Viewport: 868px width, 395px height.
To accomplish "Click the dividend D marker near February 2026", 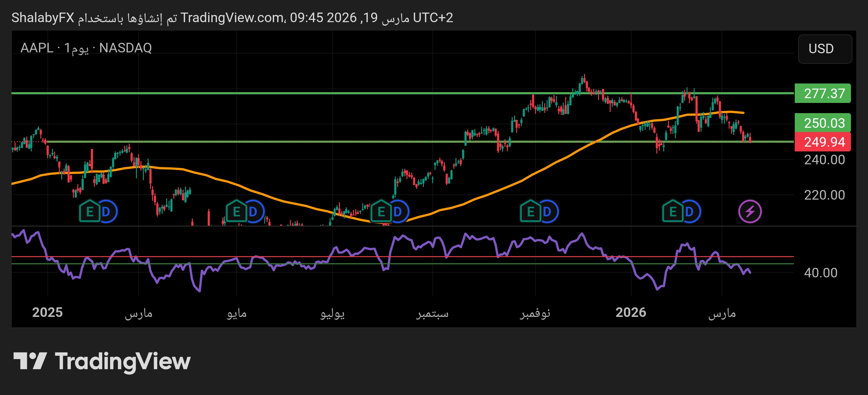I will [691, 212].
